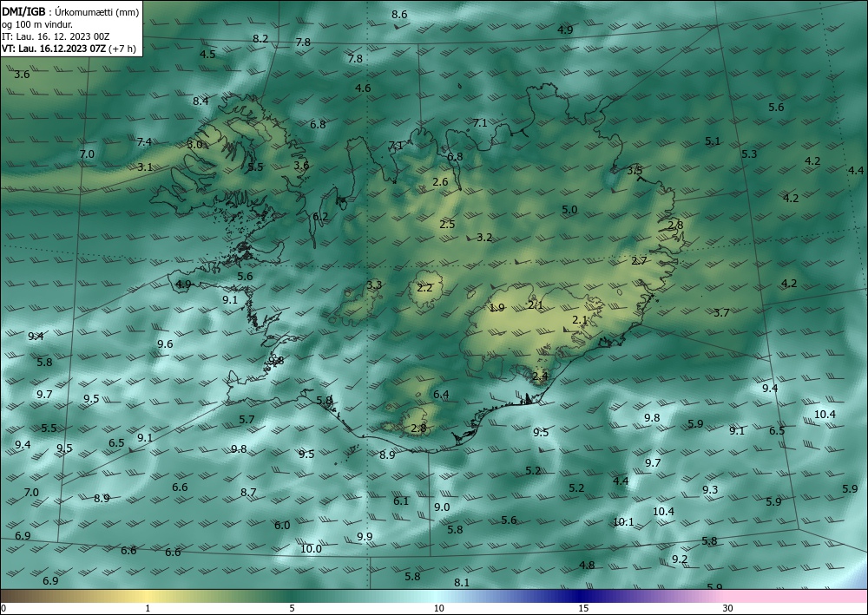The height and width of the screenshot is (615, 868).
Task: Click the 'DMI/IGB : Úrkomumætti (mm)' title text
Action: tap(70, 11)
